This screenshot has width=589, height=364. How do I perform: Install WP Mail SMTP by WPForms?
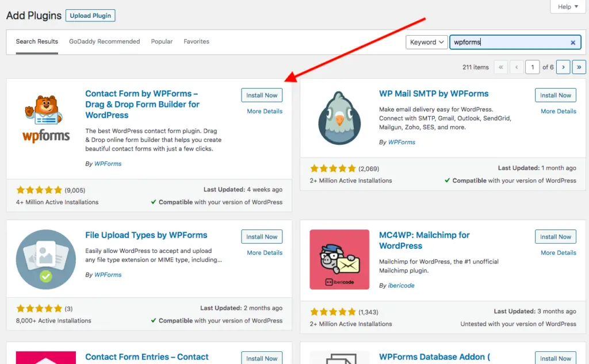(556, 95)
